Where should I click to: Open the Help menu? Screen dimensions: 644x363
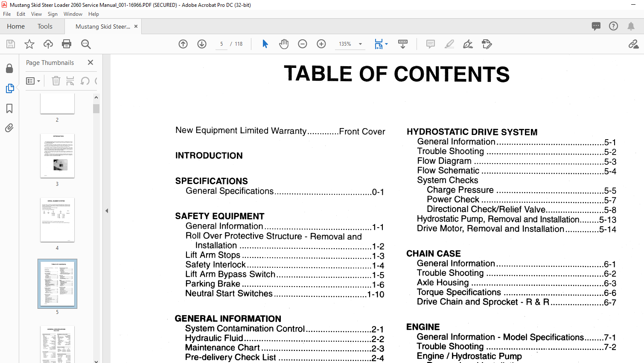coord(93,14)
